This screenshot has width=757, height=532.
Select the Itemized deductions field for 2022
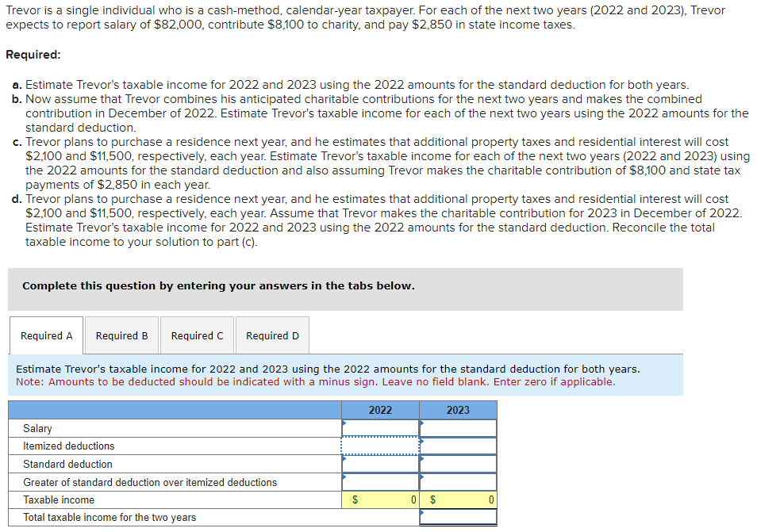coord(380,446)
